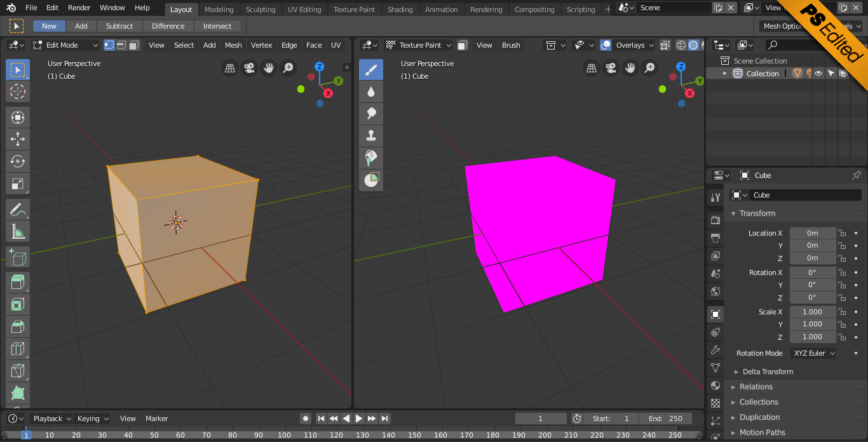Toggle the Overlays display button
This screenshot has width=868, height=442.
click(606, 45)
